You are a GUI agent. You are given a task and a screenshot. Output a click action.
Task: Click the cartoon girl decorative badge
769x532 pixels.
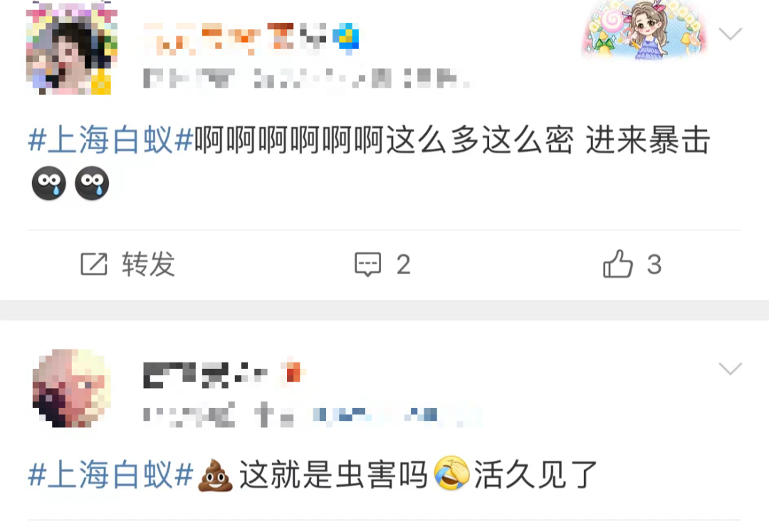(644, 31)
